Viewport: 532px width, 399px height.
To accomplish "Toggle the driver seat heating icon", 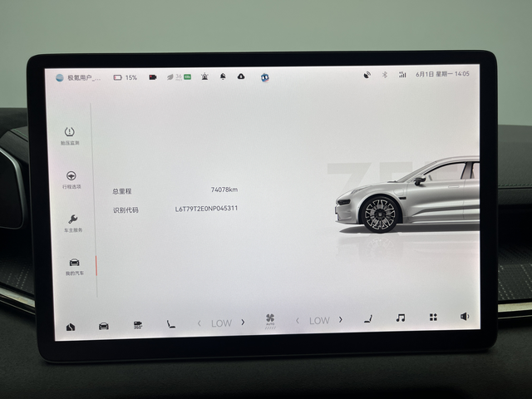I will coord(170,324).
